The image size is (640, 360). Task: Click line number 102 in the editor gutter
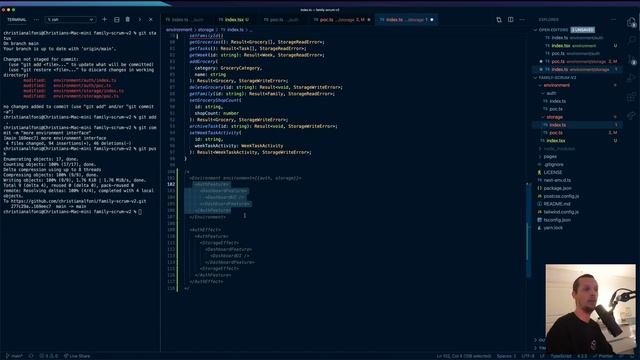coord(171,184)
